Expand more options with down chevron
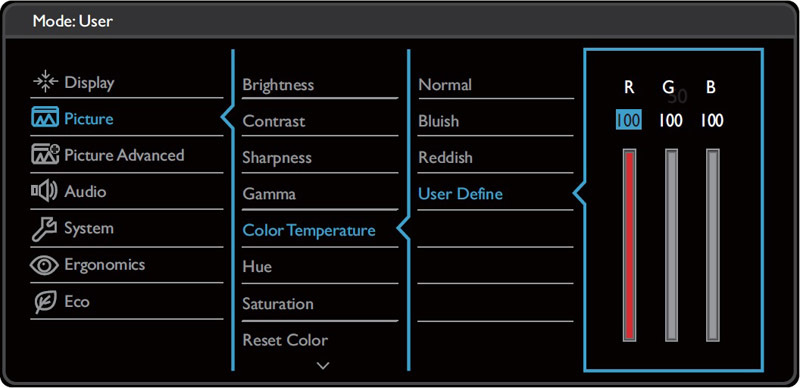 [323, 365]
